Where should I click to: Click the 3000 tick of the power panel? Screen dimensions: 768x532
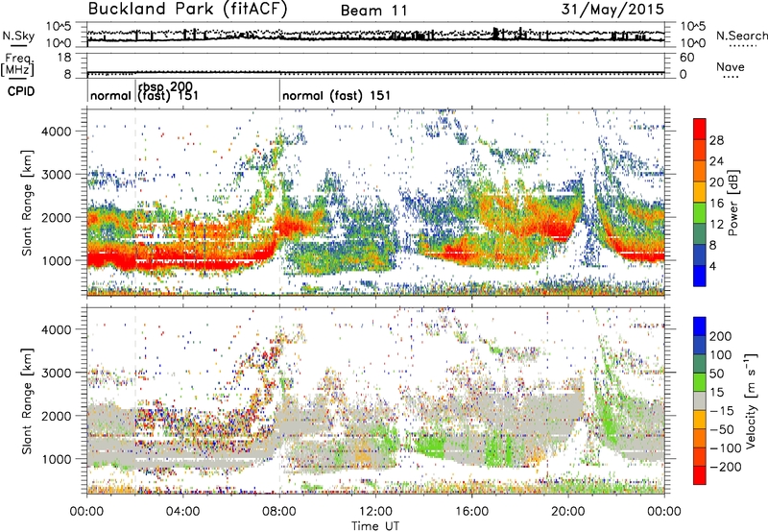56,175
